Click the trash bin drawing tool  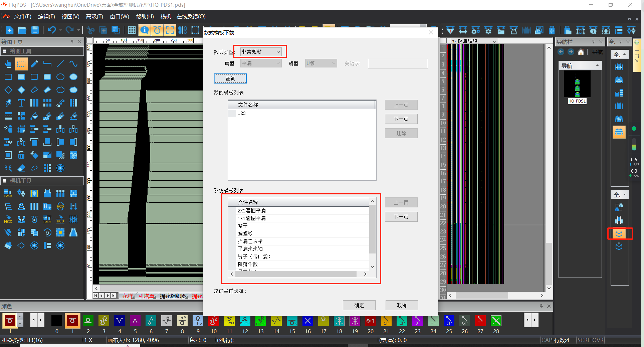[21, 155]
